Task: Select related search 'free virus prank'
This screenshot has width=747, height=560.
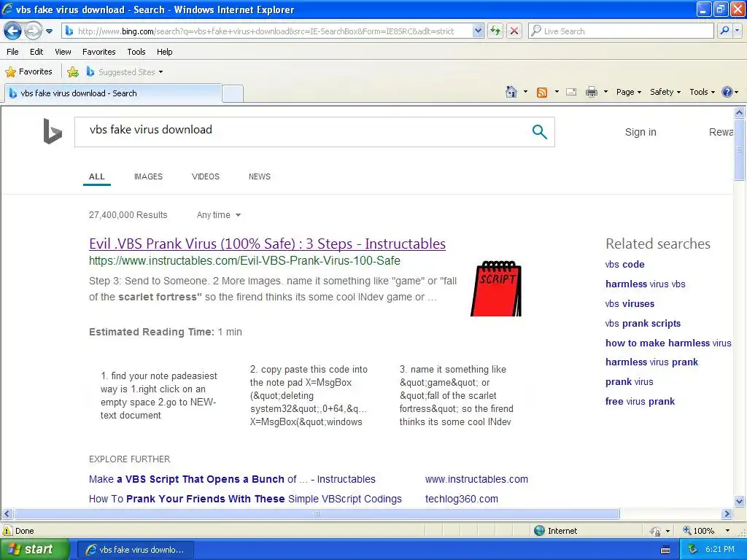Action: [x=640, y=402]
